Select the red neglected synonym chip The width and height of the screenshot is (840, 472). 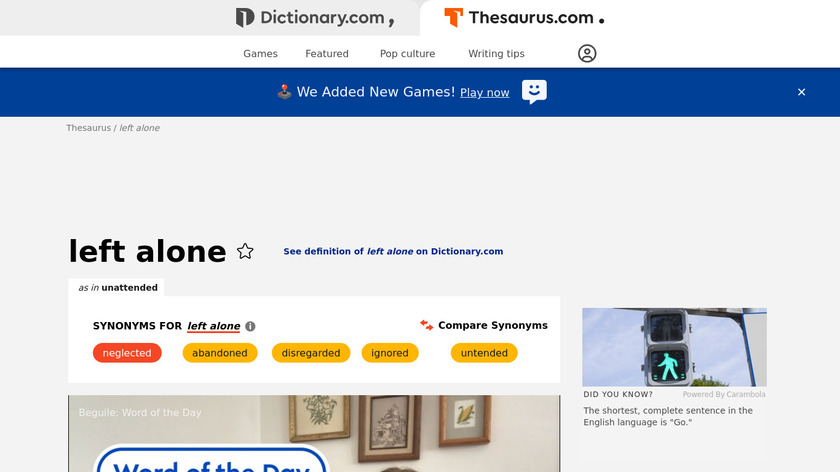[x=127, y=353]
